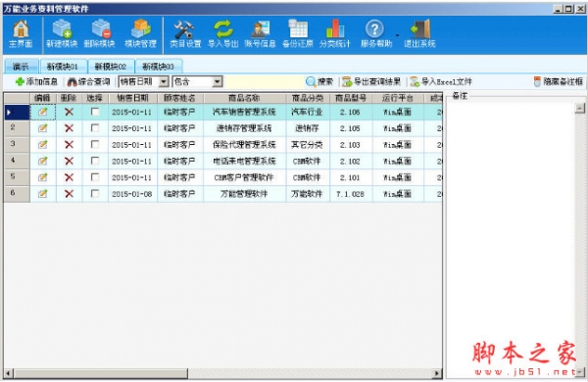Click the 商品名称 column header

244,98
